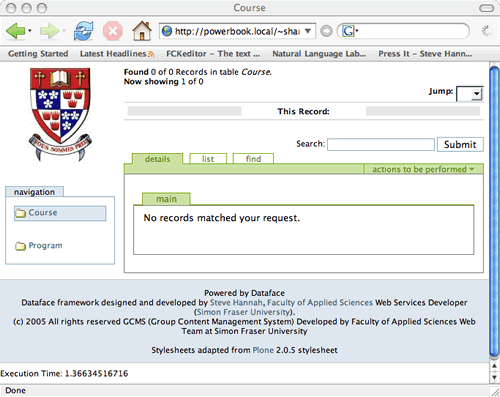The image size is (500, 397).
Task: Click the Execution Time text
Action: click(64, 373)
